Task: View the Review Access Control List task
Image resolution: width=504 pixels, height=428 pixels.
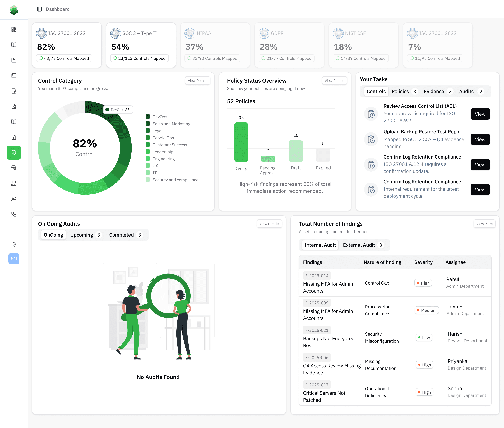Action: click(x=480, y=114)
